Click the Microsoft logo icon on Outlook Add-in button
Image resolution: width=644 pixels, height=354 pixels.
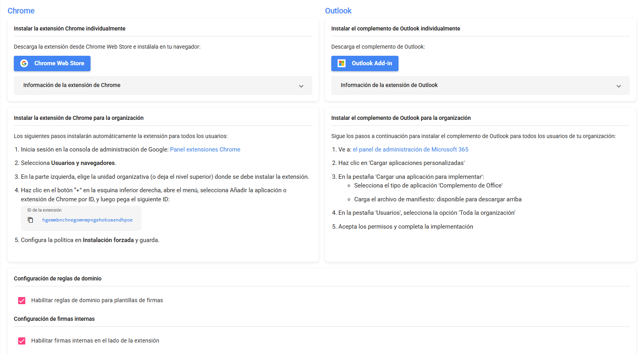342,63
